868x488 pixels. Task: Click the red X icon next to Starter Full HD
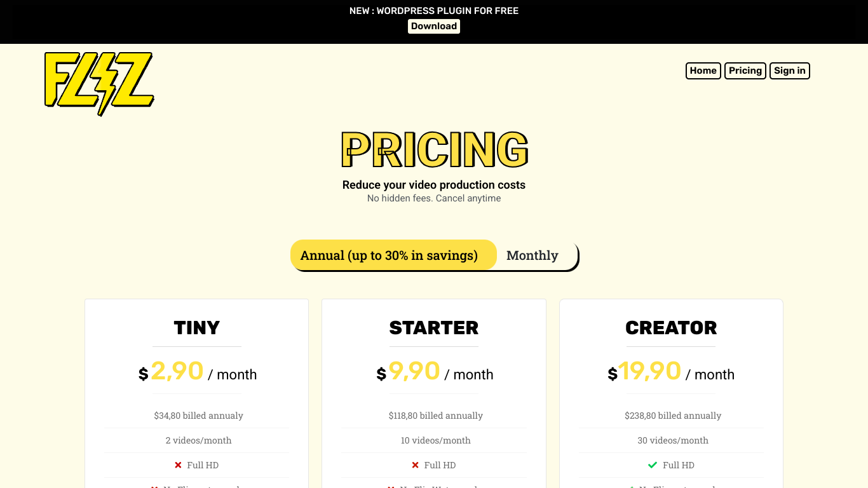(x=416, y=465)
